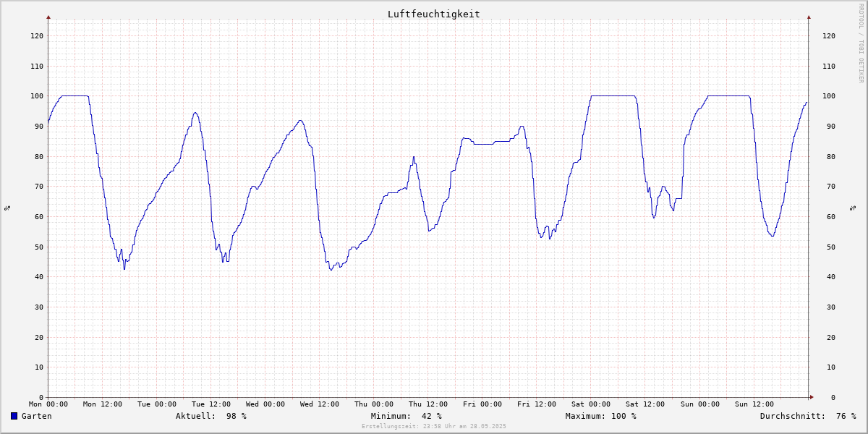Viewport: 868px width, 434px height.
Task: Click the 10 label on left axis
Action: [39, 367]
